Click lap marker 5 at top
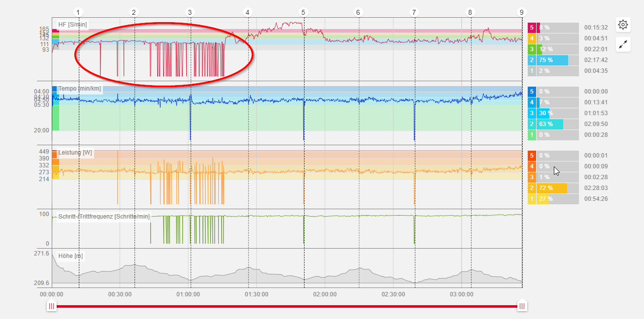Image resolution: width=644 pixels, height=319 pixels. [304, 12]
